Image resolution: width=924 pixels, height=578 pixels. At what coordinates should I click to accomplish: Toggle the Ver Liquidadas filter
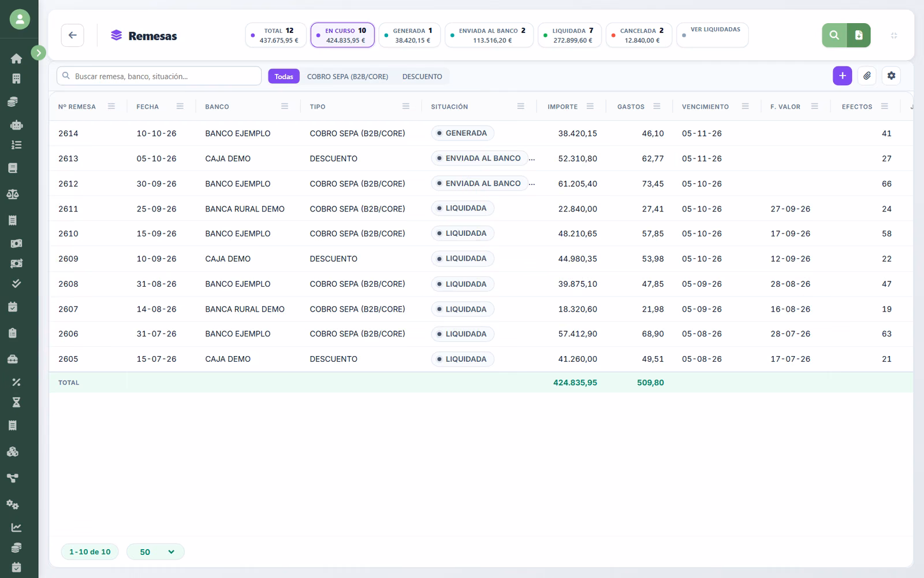pyautogui.click(x=712, y=35)
